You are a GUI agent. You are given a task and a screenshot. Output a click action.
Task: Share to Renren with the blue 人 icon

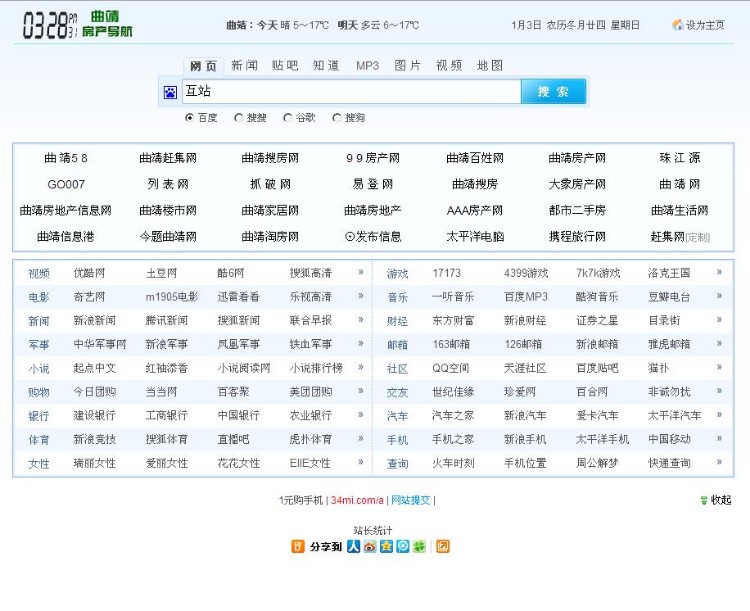coord(353,546)
